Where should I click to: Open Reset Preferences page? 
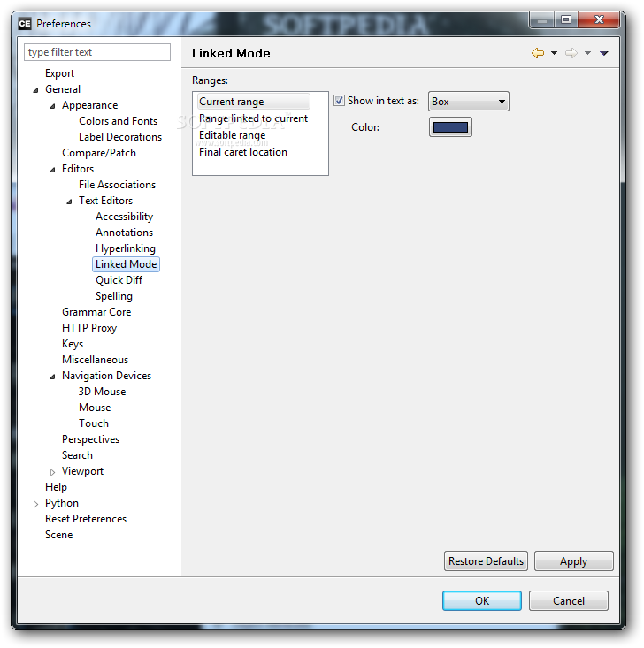(86, 519)
